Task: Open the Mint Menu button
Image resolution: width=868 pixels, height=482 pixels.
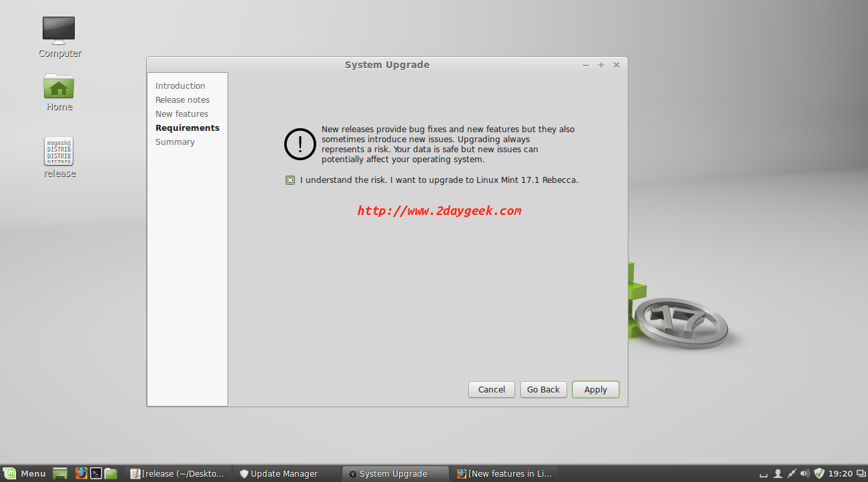Action: [24, 473]
